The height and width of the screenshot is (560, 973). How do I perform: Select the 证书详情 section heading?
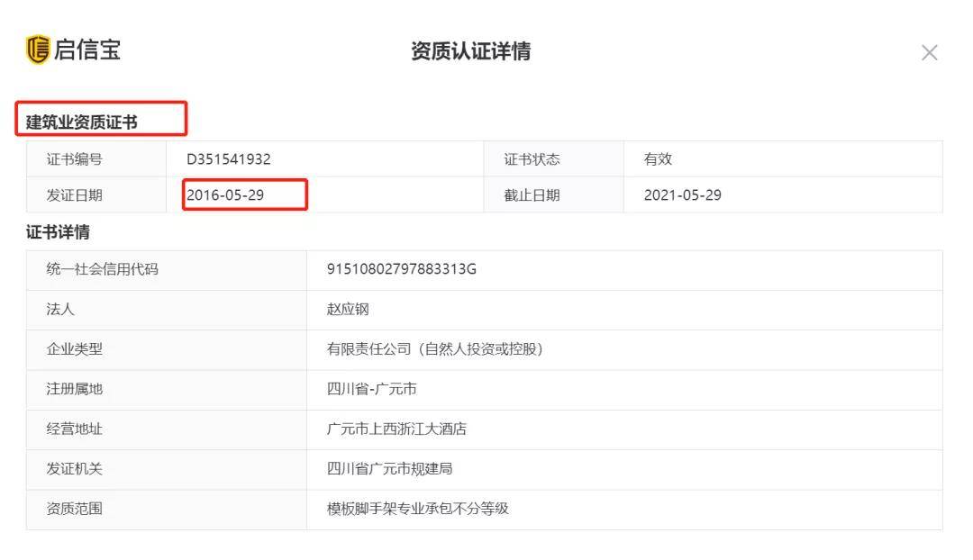pos(58,232)
